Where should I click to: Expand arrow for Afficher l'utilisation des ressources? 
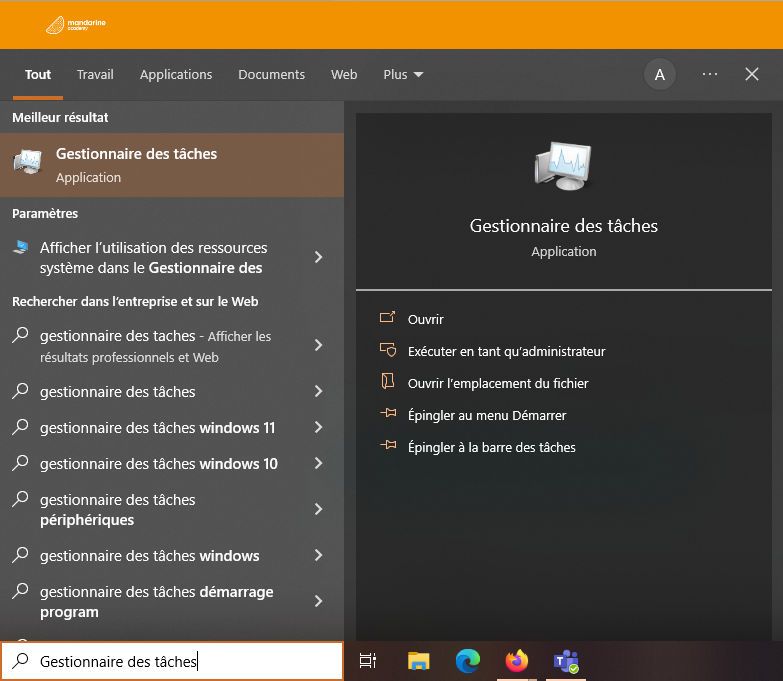pos(319,257)
